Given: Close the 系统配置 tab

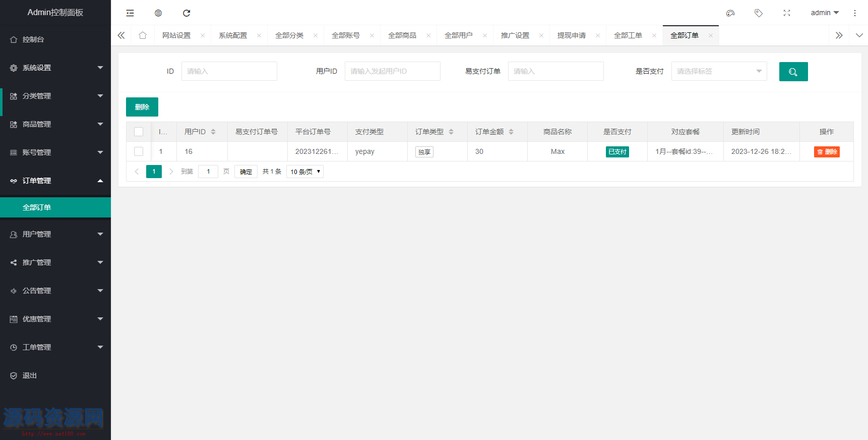Looking at the screenshot, I should 259,35.
